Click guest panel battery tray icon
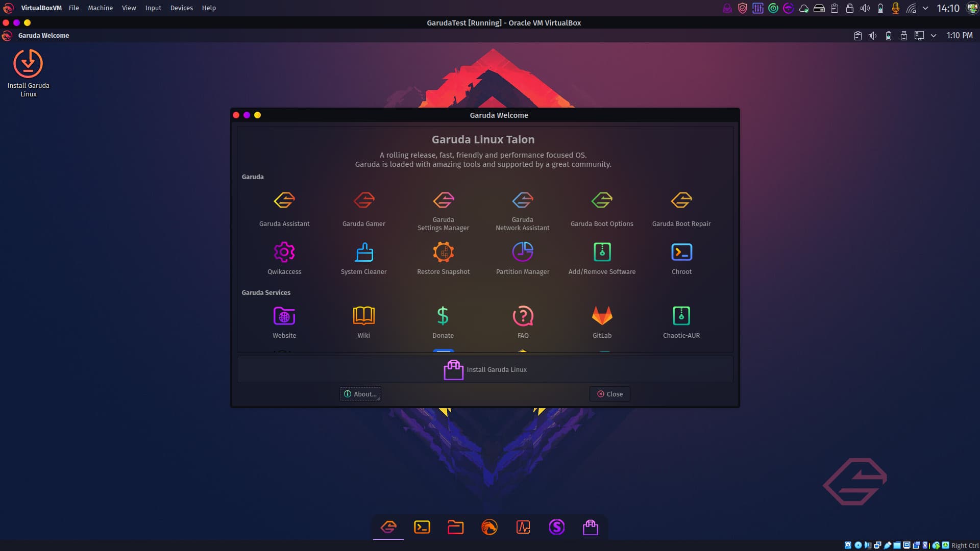 click(889, 36)
